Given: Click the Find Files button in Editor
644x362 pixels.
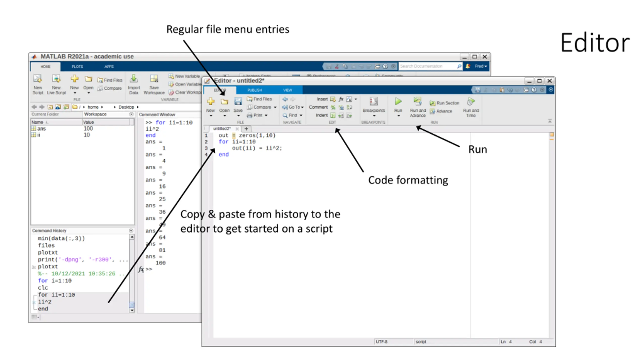Looking at the screenshot, I should click(259, 99).
